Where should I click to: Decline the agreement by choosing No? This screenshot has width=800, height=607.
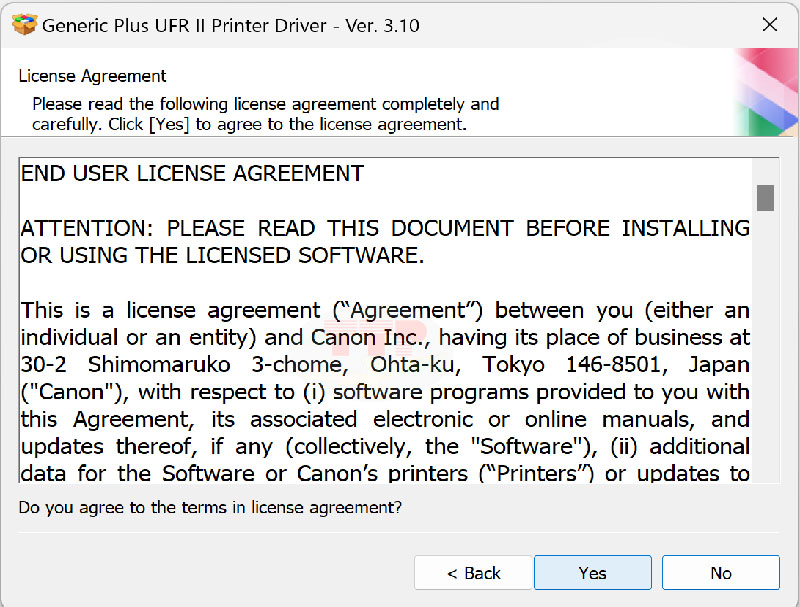[x=720, y=572]
